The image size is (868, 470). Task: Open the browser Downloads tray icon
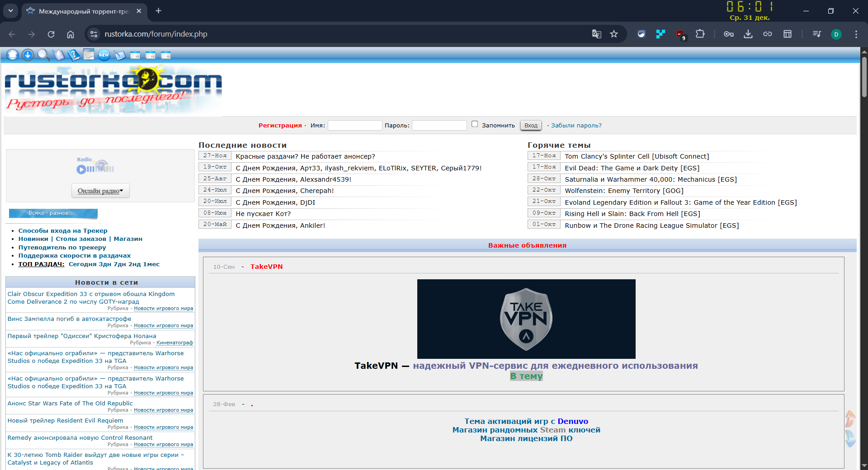[748, 34]
